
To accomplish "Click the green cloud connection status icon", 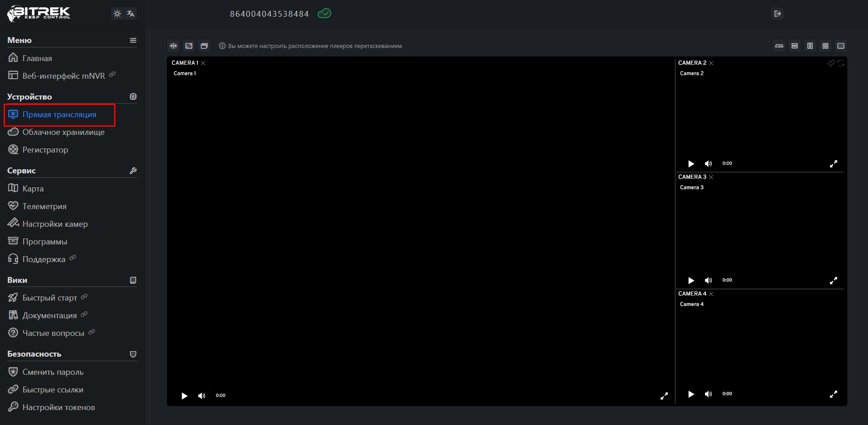I will click(x=324, y=14).
